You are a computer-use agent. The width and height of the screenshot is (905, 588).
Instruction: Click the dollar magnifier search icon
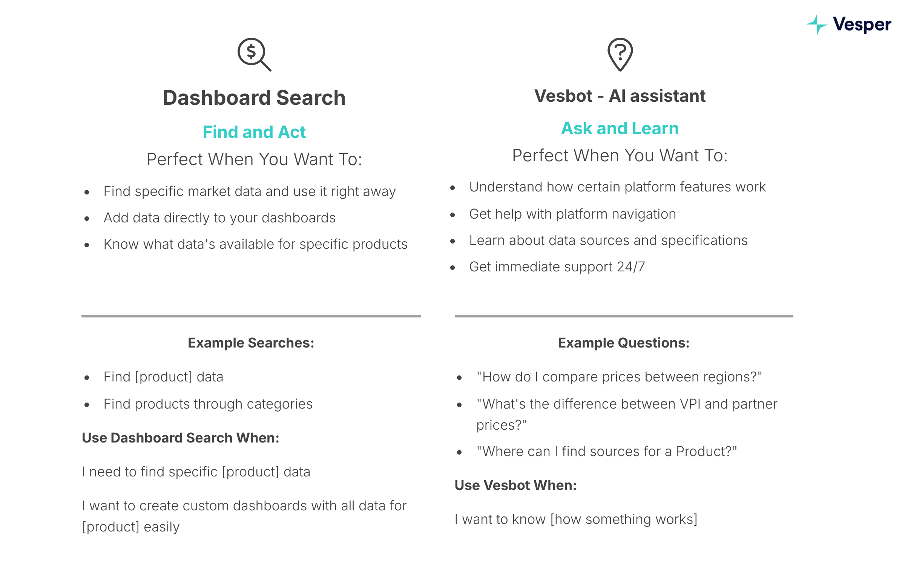(255, 55)
